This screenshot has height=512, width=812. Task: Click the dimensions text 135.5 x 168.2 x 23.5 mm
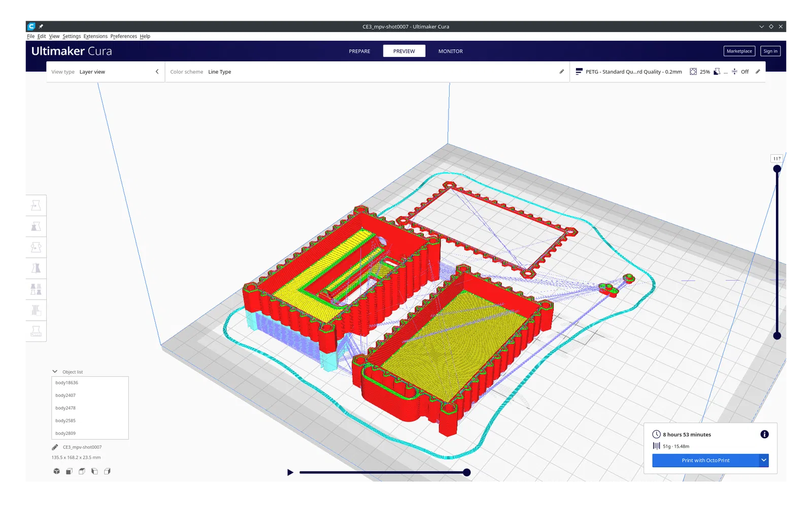(76, 458)
